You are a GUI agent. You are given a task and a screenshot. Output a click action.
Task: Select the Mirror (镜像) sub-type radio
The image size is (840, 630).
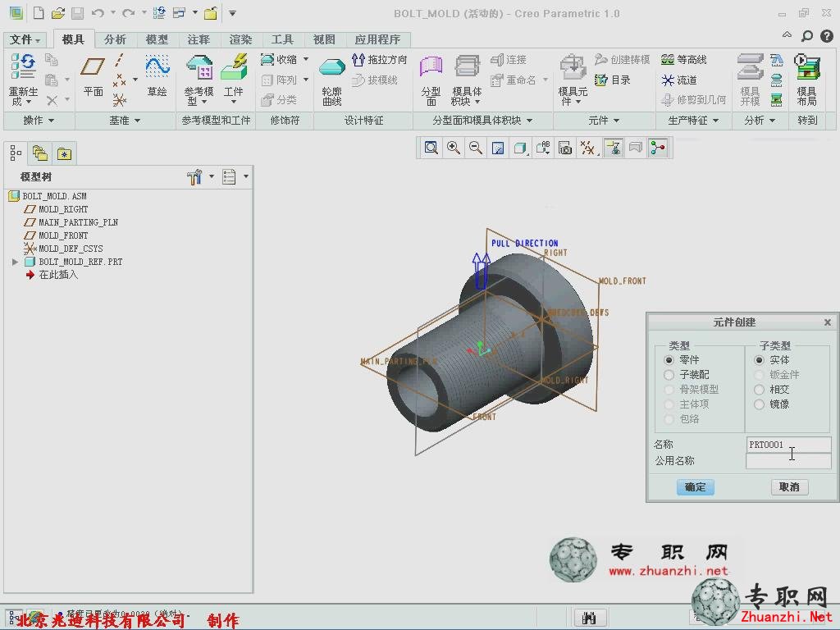point(759,404)
